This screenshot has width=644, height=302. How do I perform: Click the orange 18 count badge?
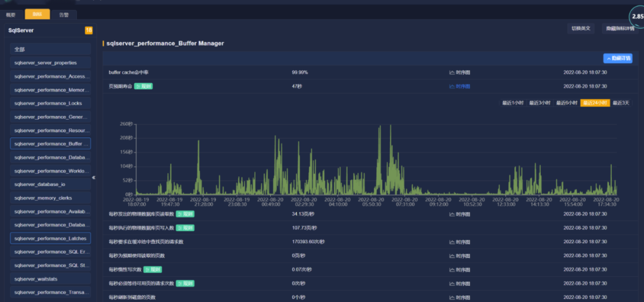point(89,30)
